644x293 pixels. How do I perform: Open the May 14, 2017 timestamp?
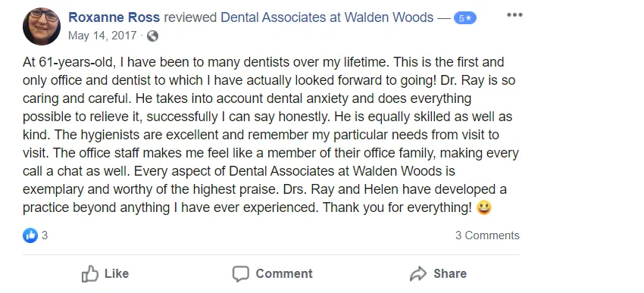(102, 36)
